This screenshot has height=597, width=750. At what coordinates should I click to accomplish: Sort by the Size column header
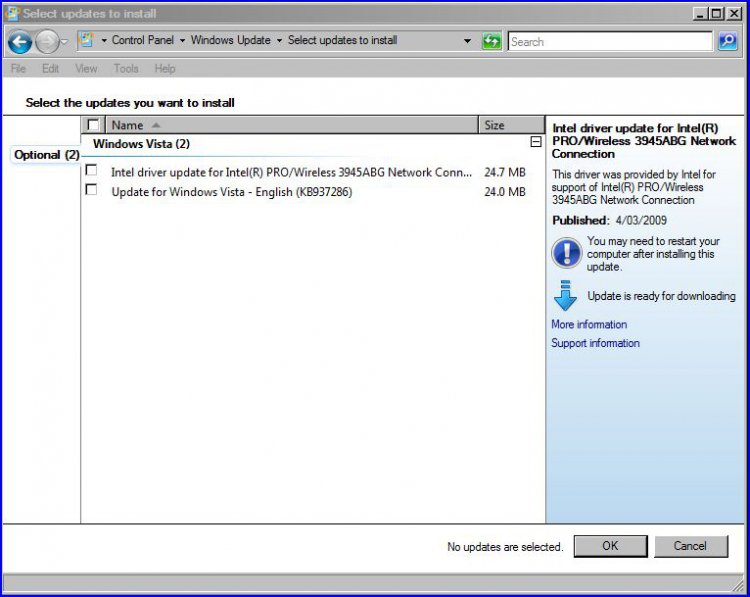click(x=511, y=125)
